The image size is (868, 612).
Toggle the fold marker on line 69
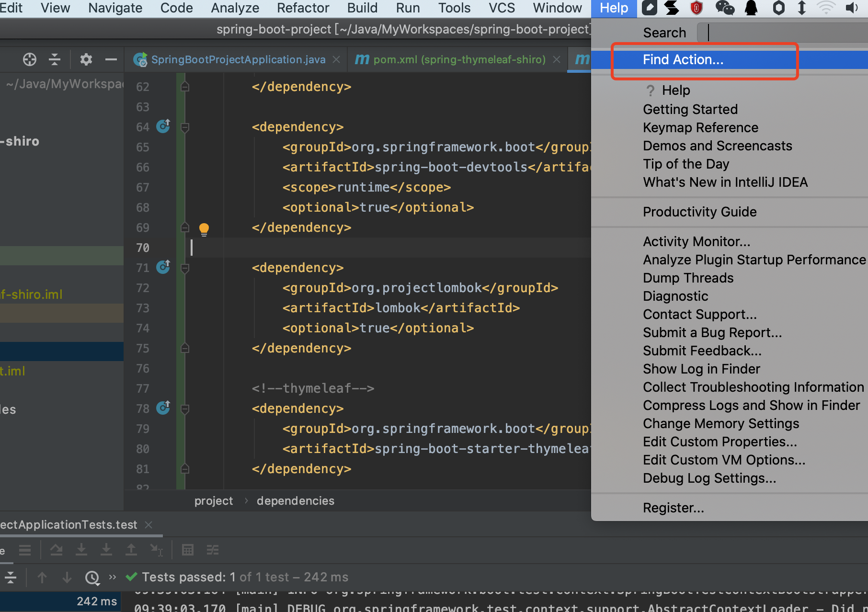185,227
